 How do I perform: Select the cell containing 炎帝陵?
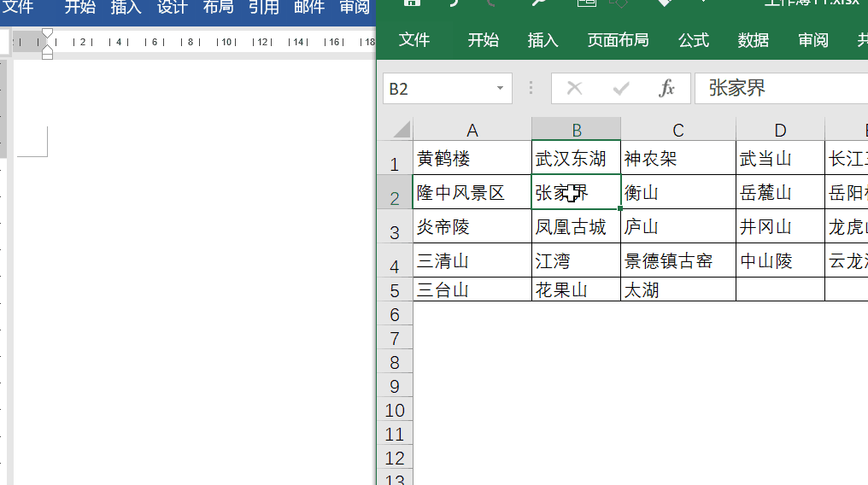point(472,226)
